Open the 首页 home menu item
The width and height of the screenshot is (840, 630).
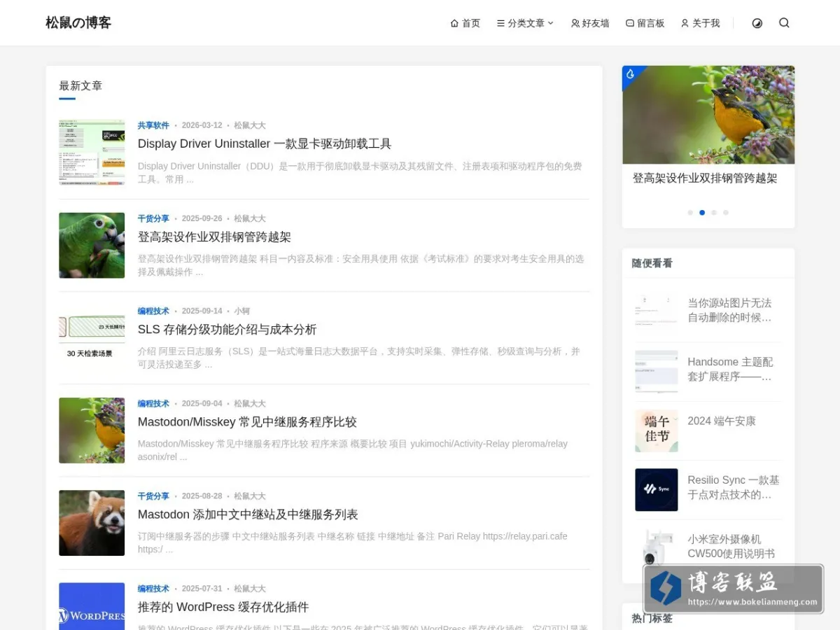pos(465,23)
